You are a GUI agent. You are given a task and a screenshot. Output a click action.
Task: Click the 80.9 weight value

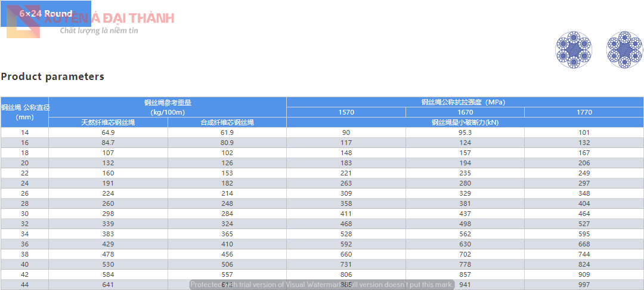(227, 143)
